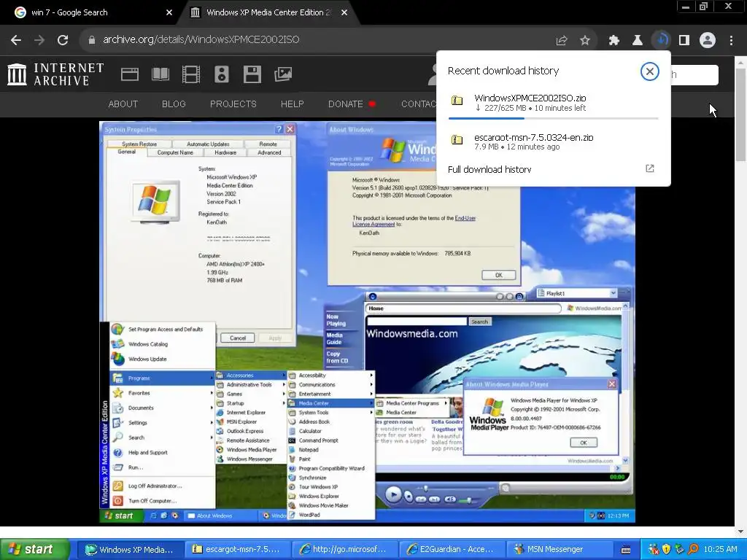Click the escargot-msn zip file icon
This screenshot has height=560, width=747.
[x=457, y=140]
